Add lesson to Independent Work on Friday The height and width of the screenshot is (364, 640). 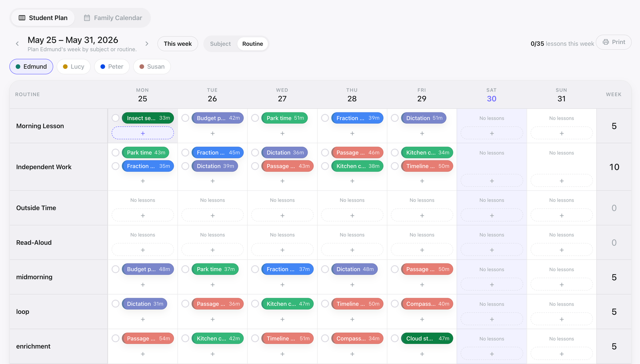pyautogui.click(x=422, y=181)
